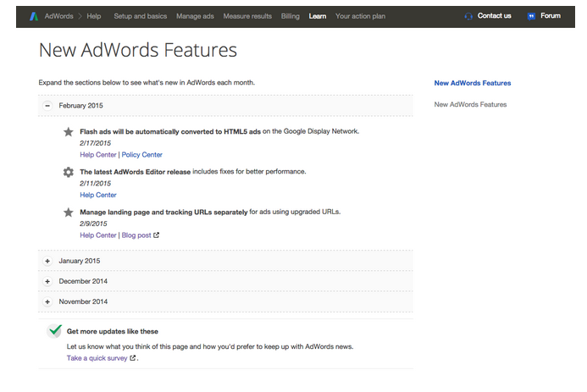Click the Get more updates like these heading
Screen dimensions: 587x392
(x=113, y=331)
